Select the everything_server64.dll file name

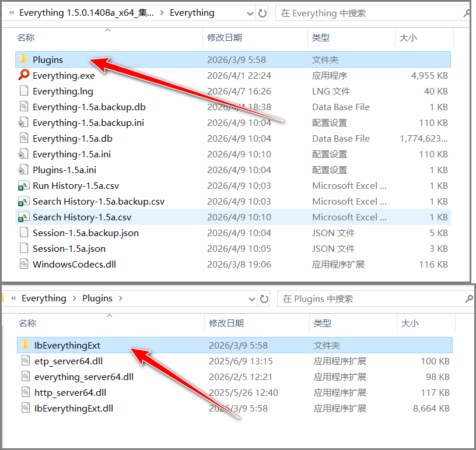[84, 377]
